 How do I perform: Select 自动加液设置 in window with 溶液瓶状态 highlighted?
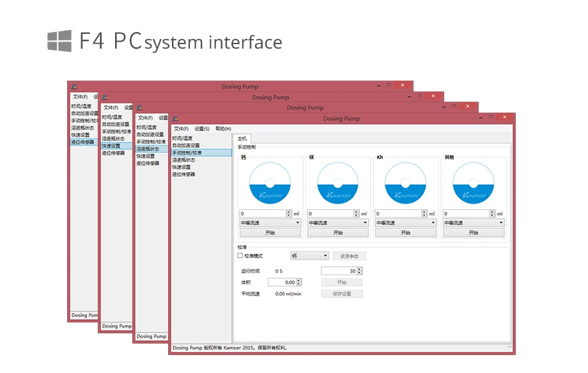coord(150,134)
